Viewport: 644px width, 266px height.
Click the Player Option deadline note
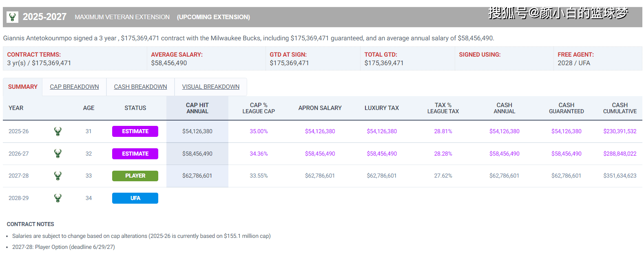64,247
